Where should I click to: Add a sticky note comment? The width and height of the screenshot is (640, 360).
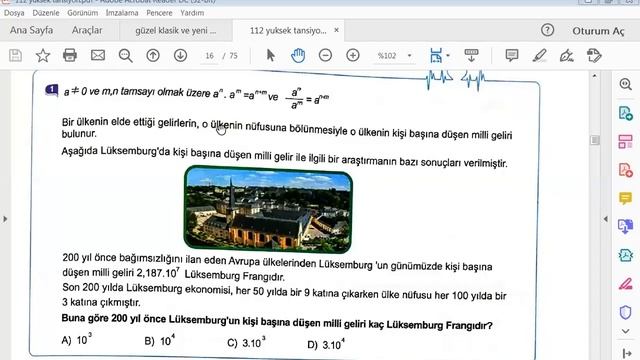511,55
